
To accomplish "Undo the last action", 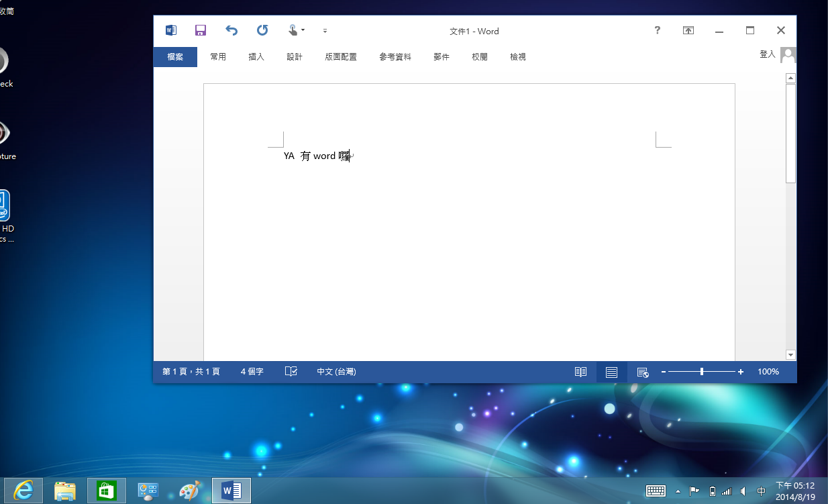I will tap(231, 30).
